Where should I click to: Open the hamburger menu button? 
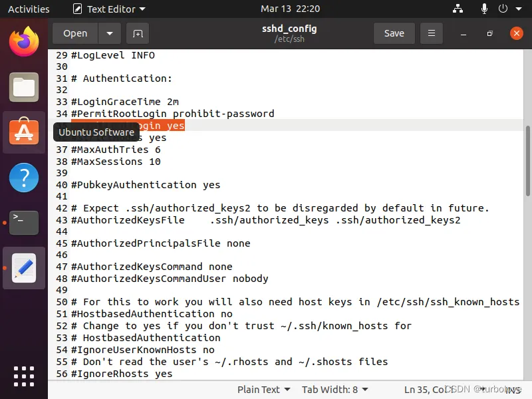(x=432, y=33)
